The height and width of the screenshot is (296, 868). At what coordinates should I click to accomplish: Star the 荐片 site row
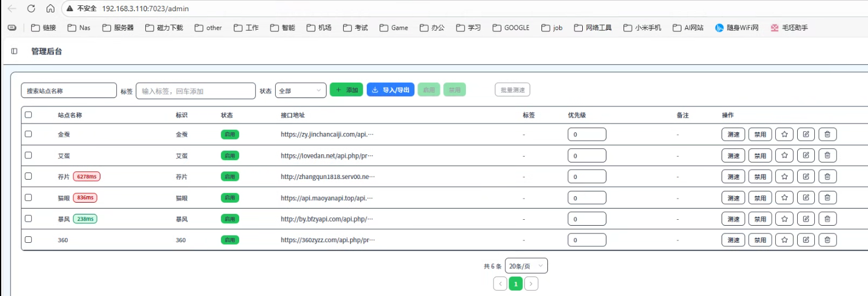click(x=784, y=177)
